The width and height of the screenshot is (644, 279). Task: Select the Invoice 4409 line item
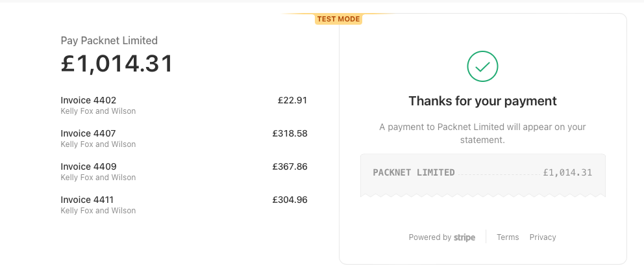tap(184, 172)
